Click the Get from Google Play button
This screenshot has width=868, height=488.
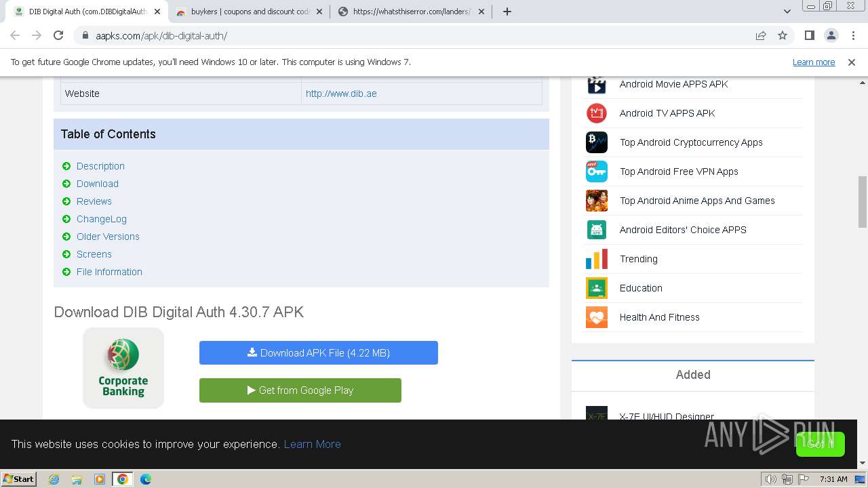[300, 390]
